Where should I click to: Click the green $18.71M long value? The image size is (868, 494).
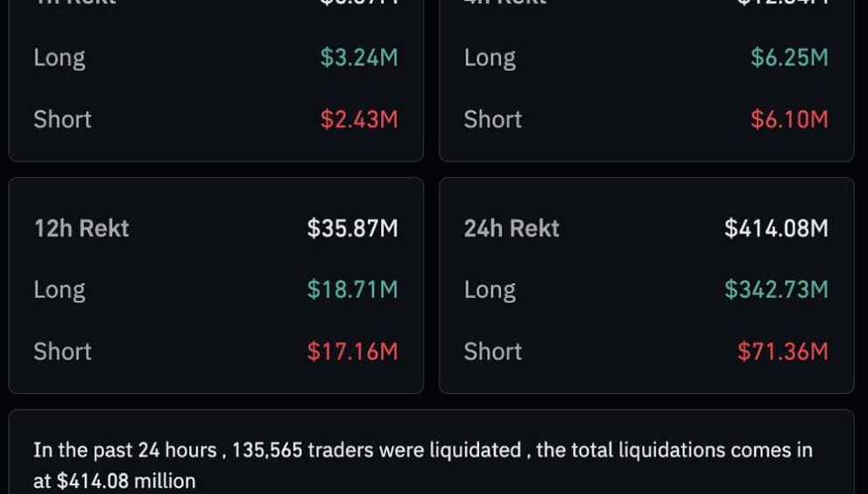352,290
